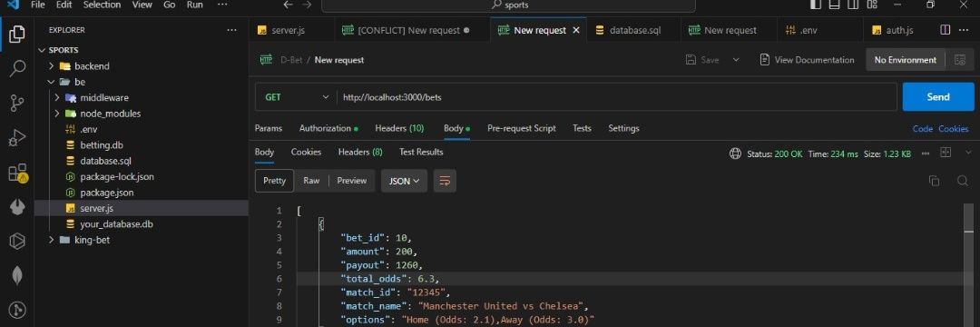The width and height of the screenshot is (980, 327).
Task: Go back with the left arrow
Action: coord(289,5)
